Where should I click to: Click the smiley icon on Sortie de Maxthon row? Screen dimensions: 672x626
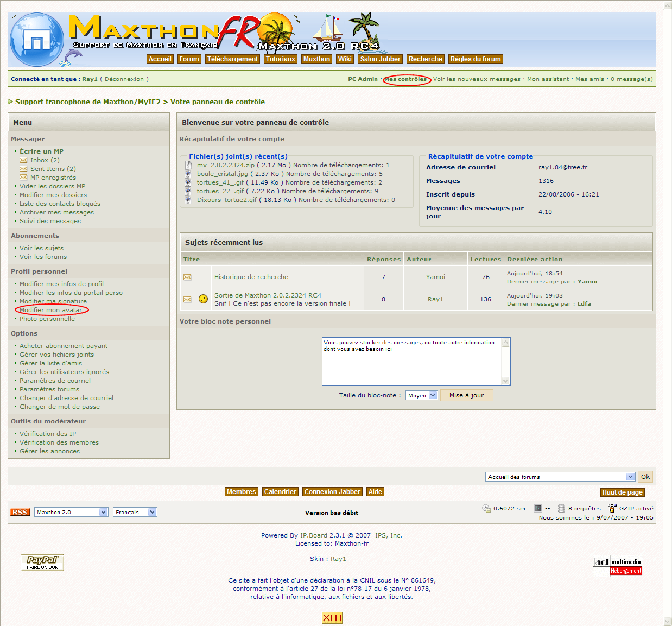tap(203, 299)
